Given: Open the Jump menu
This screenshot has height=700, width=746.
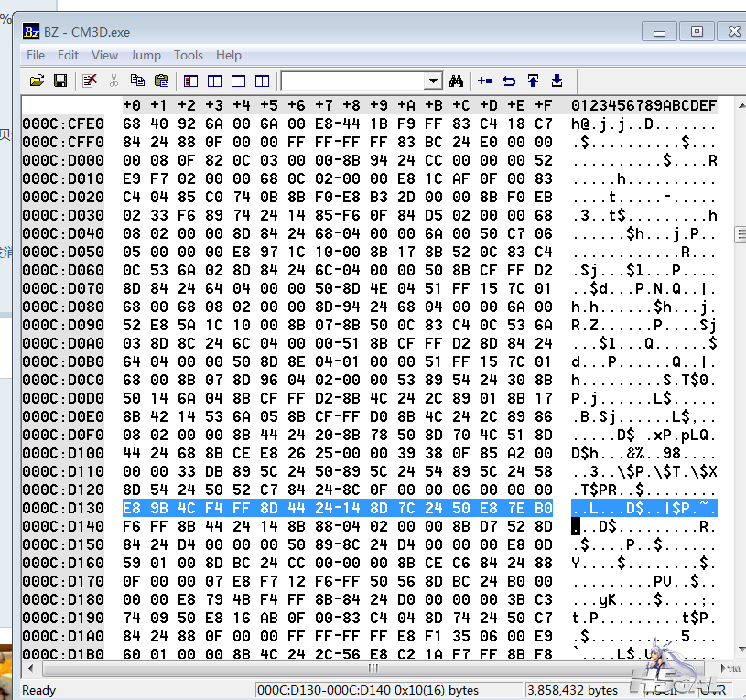Looking at the screenshot, I should click(146, 55).
